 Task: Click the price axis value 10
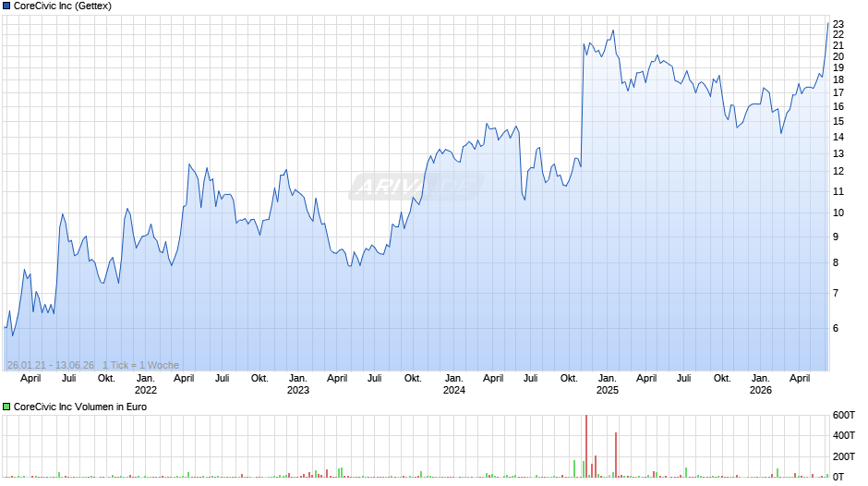point(838,213)
